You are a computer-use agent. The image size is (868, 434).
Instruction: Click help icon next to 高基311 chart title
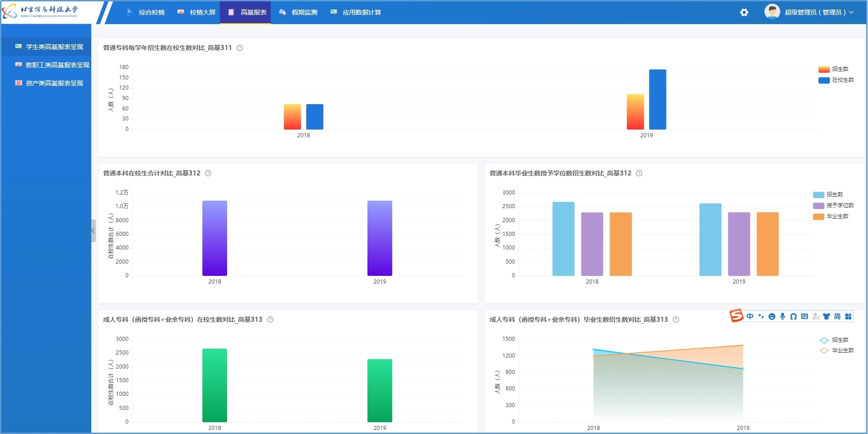click(x=240, y=48)
